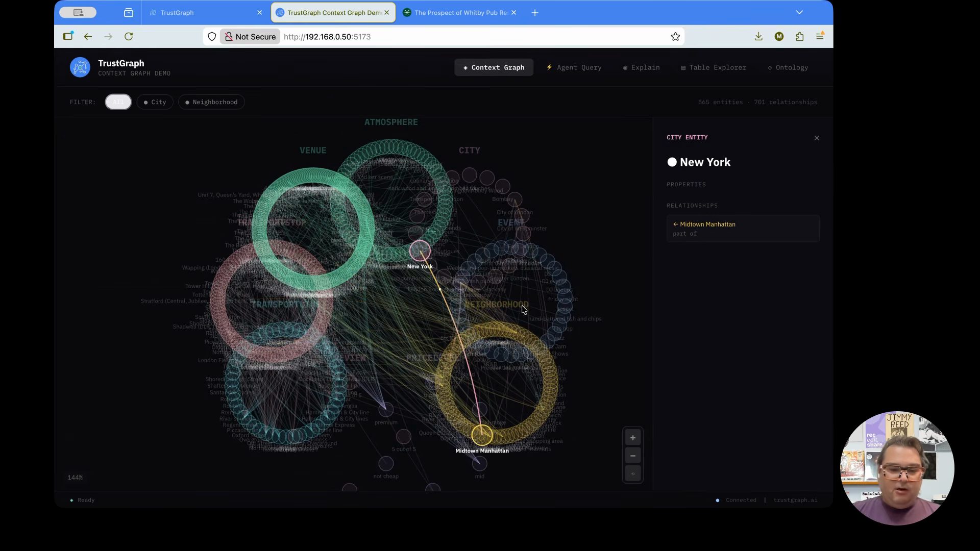Image resolution: width=980 pixels, height=551 pixels.
Task: Follow the Midtown Manhattan relationship link
Action: click(707, 224)
